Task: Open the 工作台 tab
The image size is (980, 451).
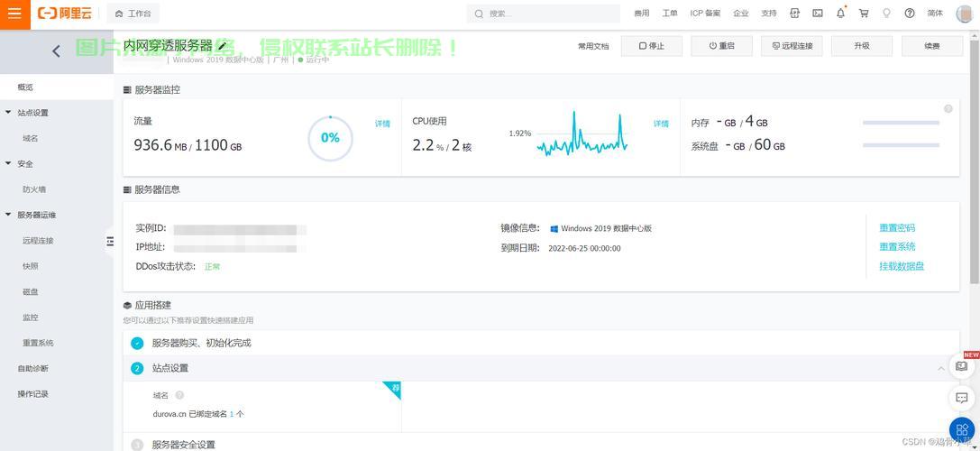Action: (133, 14)
